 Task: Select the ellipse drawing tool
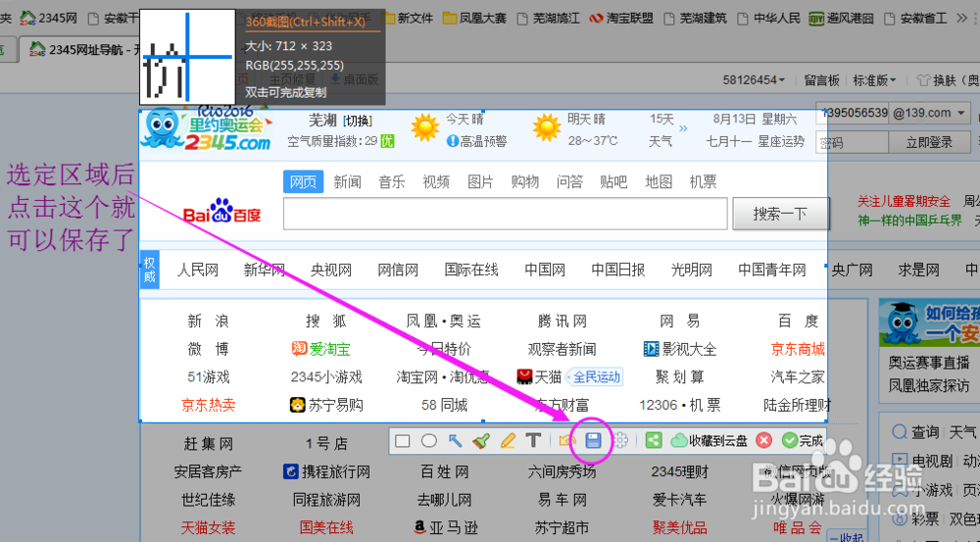(x=429, y=441)
